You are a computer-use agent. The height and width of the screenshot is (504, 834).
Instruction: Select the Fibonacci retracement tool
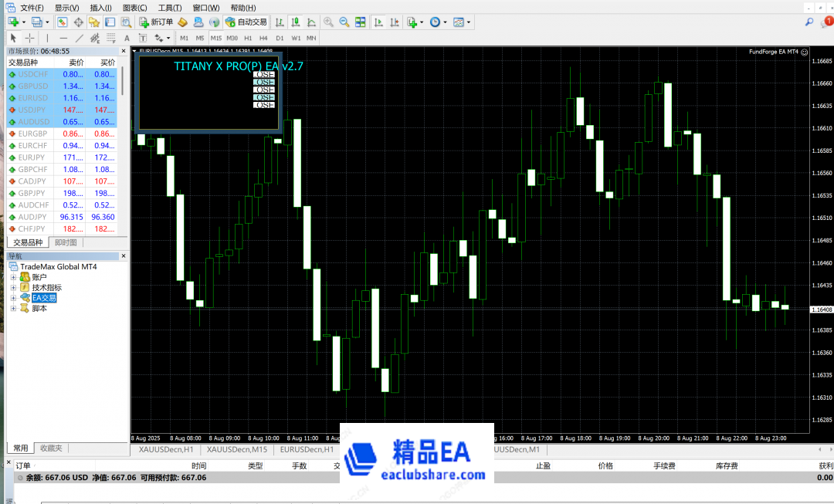coord(110,38)
